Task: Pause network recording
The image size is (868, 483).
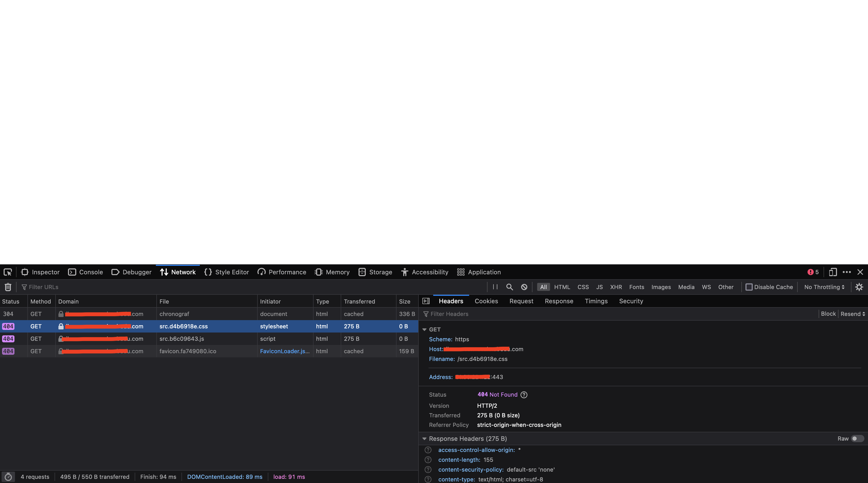Action: pos(495,287)
